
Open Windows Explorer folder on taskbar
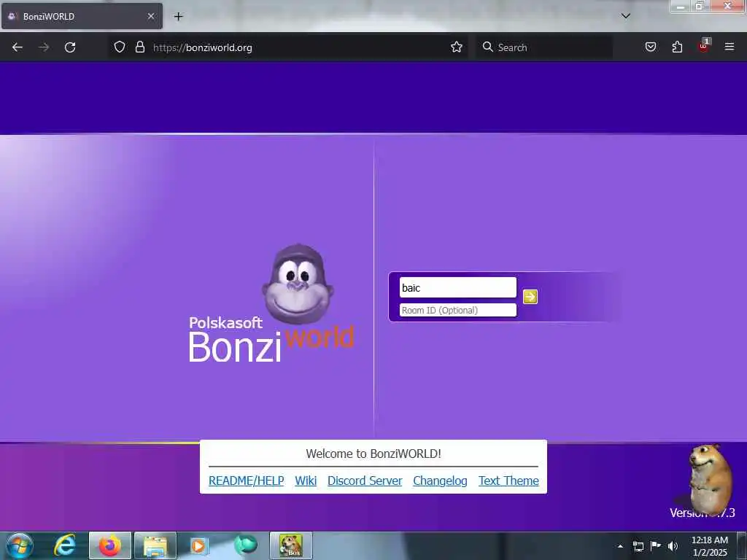pos(155,545)
